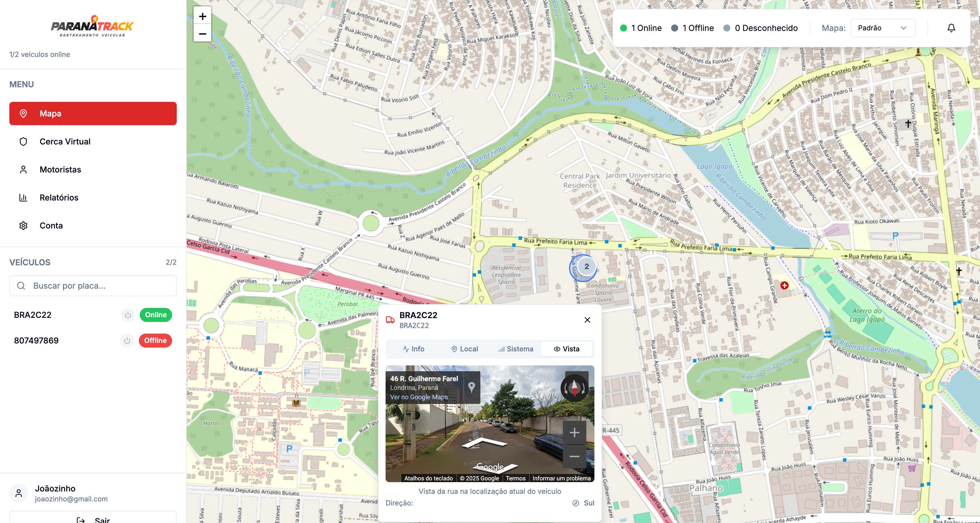Switch to the Sistema tab
Screen dimensions: 980x523
click(x=515, y=349)
